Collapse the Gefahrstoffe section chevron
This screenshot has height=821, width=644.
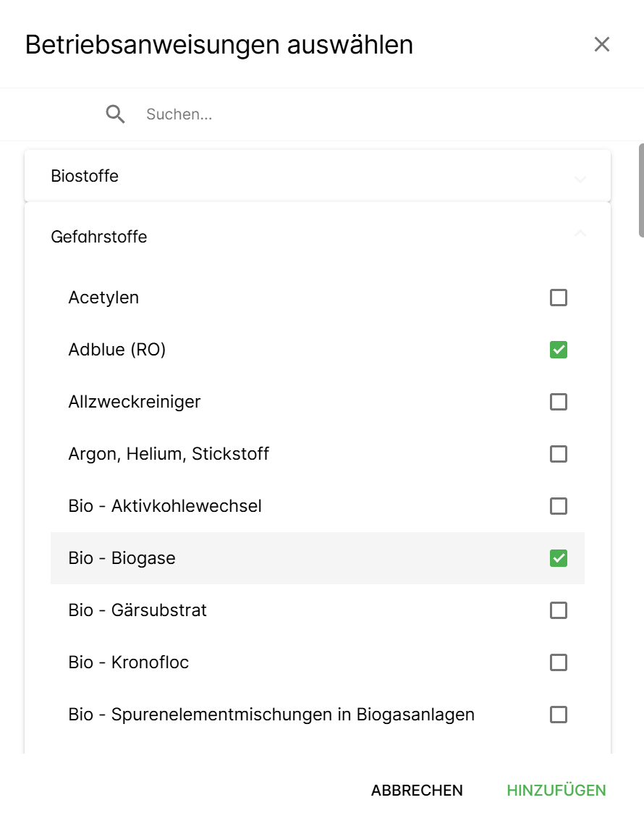[x=580, y=233]
